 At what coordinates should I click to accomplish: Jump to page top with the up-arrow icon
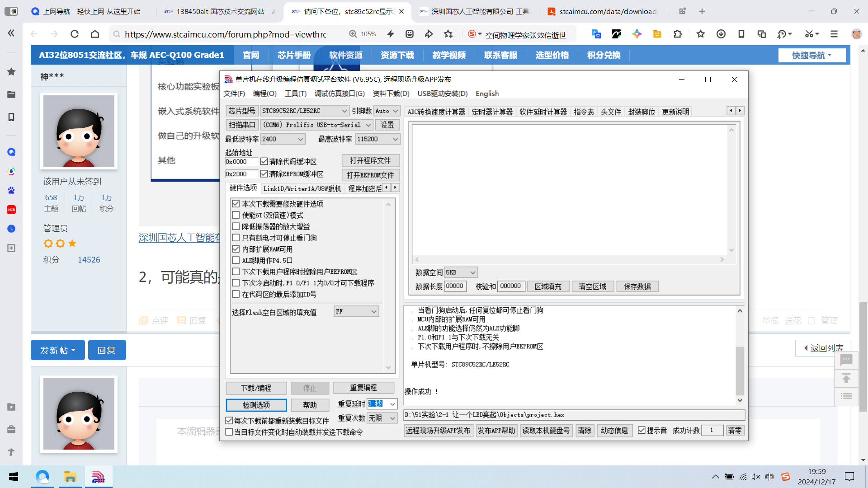(x=846, y=378)
